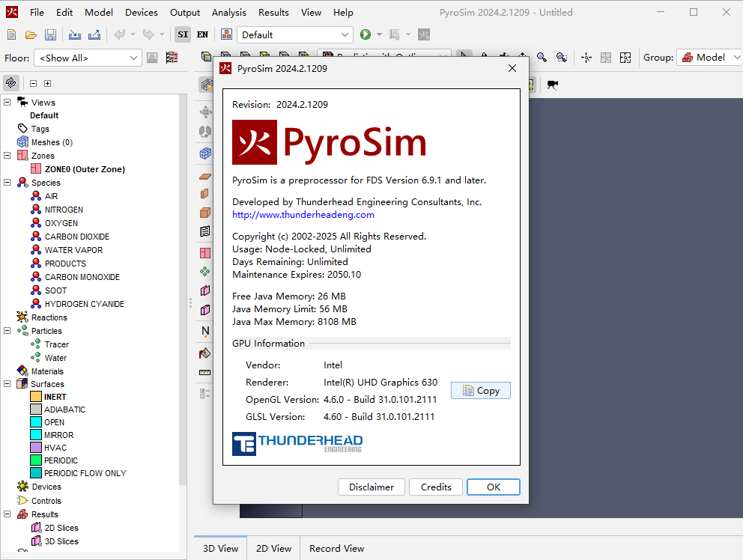743x560 pixels.
Task: Open the Help menu
Action: pos(343,13)
